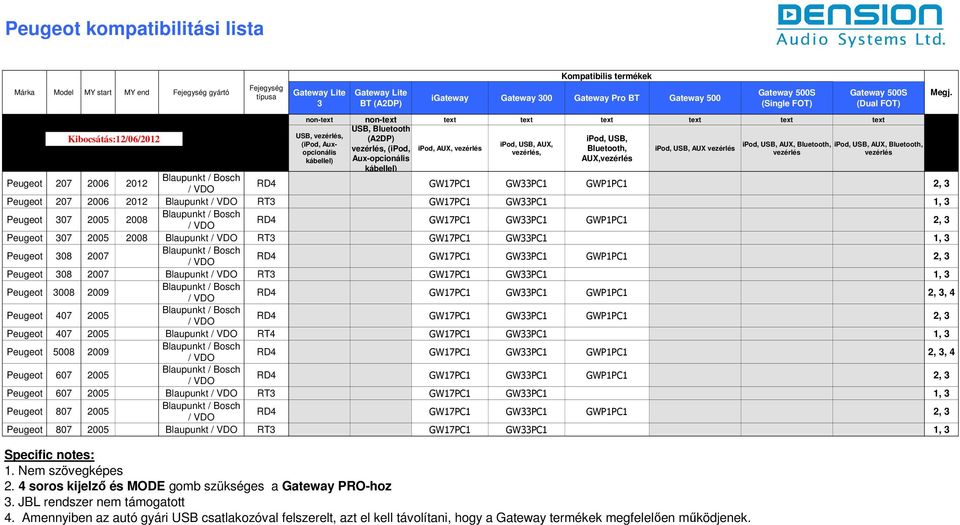The height and width of the screenshot is (525, 960).
Task: Click the 'Megj.' column header
Action: pyautogui.click(x=941, y=92)
